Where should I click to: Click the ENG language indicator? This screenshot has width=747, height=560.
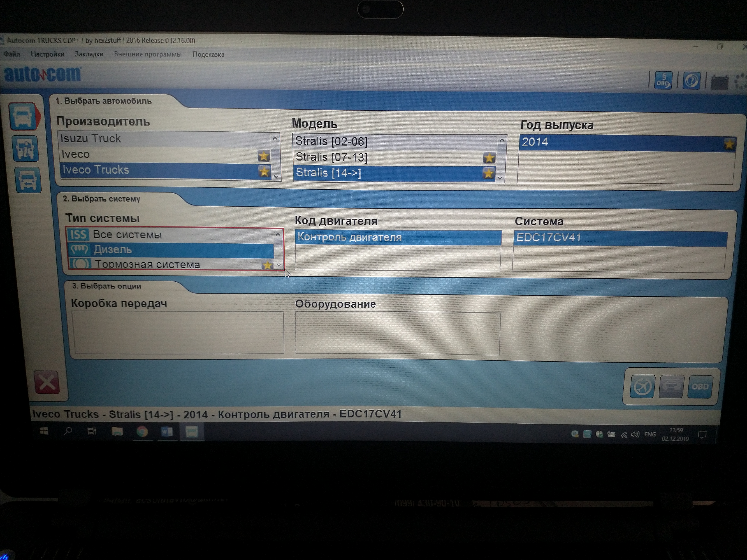650,434
